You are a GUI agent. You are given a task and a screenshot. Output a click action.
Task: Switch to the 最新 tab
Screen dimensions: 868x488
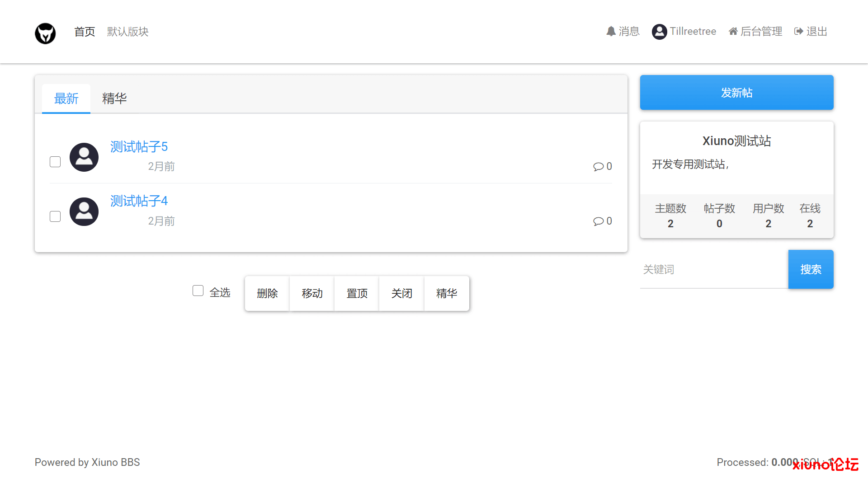(66, 99)
